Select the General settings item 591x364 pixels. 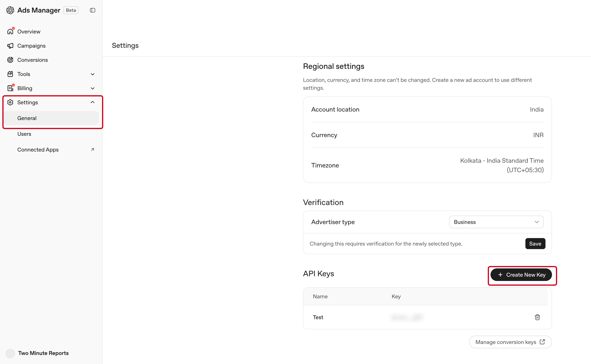51,118
